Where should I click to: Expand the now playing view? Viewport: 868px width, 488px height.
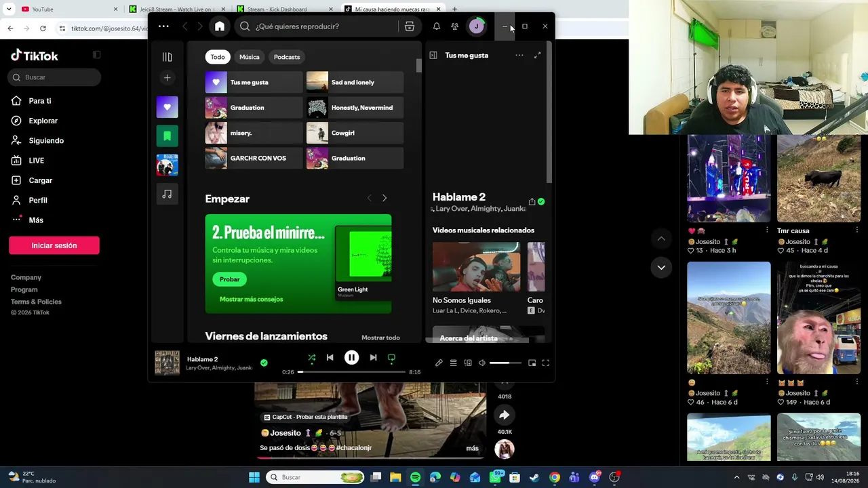(537, 56)
